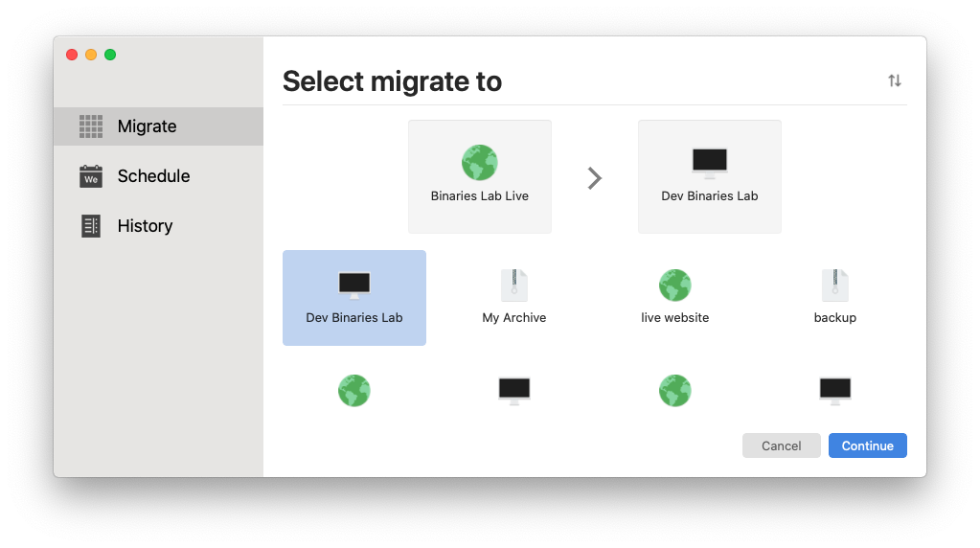
Task: Open the Schedule section in the sidebar
Action: (158, 176)
